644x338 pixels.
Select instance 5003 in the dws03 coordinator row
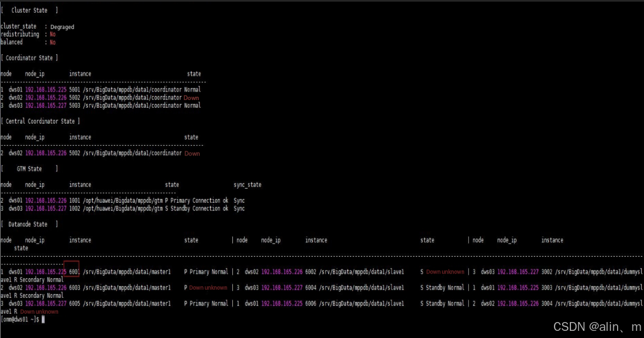75,106
